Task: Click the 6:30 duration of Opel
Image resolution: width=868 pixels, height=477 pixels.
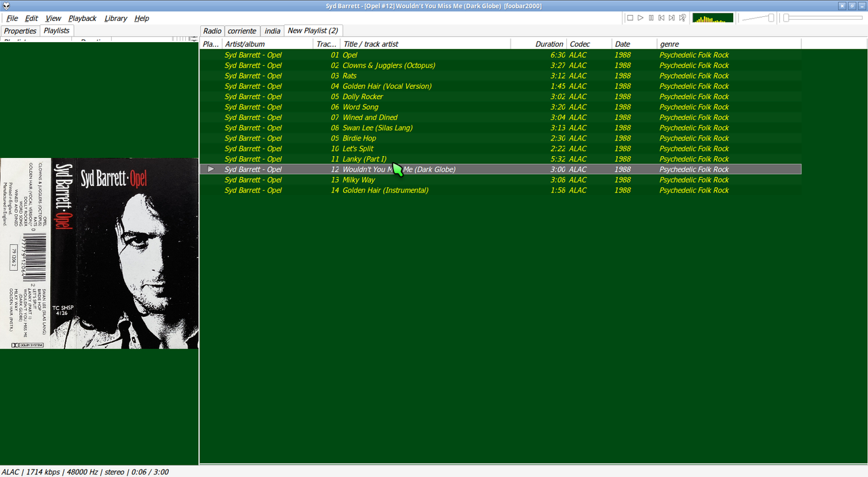Action: (x=557, y=55)
